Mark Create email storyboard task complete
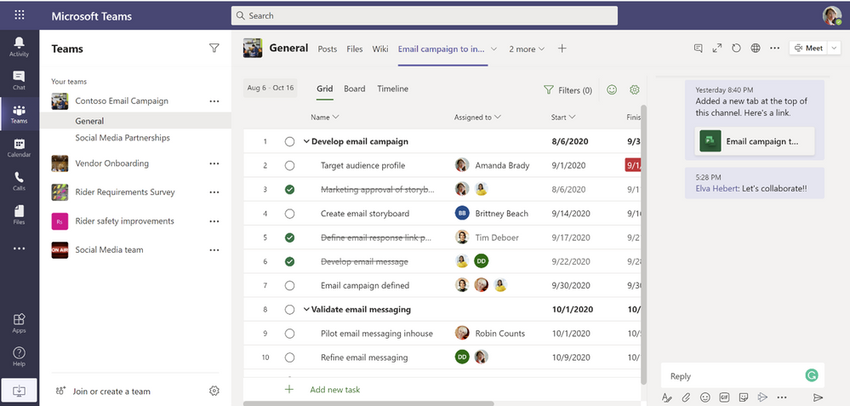850x406 pixels. 289,214
